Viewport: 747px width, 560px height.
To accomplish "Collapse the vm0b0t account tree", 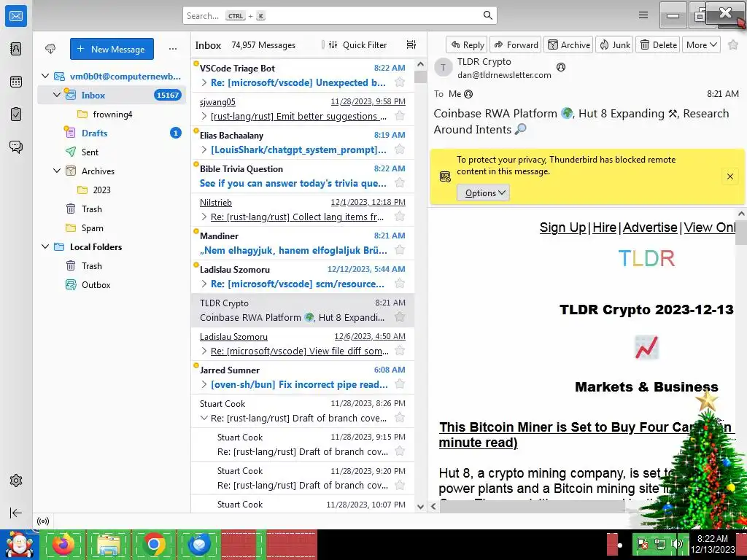I will click(45, 76).
